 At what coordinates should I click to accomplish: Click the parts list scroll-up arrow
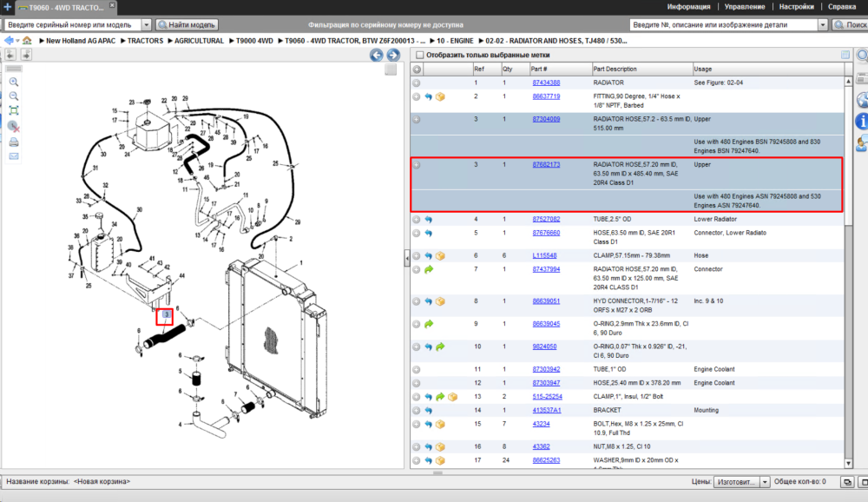[x=849, y=82]
